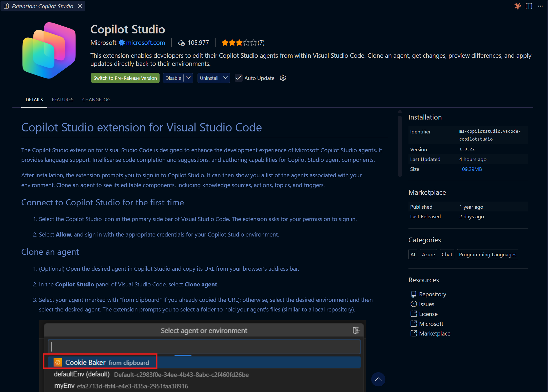Select the Programming Languages category tag
The width and height of the screenshot is (548, 392).
pos(488,254)
